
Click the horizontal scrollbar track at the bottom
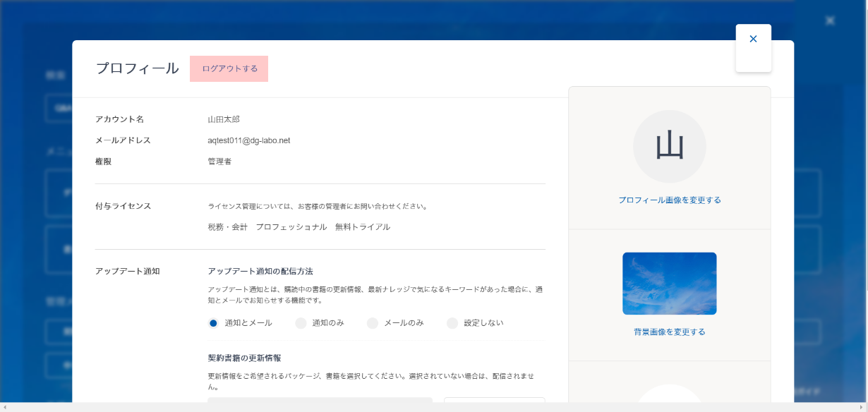pyautogui.click(x=434, y=407)
